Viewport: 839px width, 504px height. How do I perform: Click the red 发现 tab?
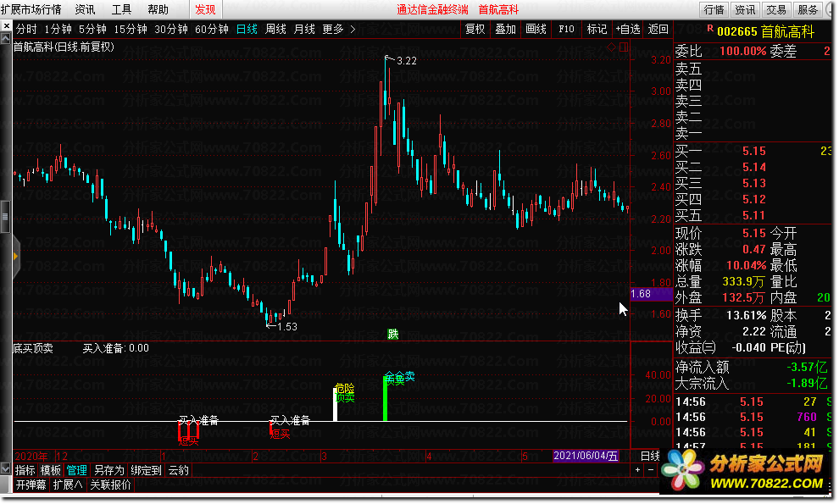(x=205, y=9)
